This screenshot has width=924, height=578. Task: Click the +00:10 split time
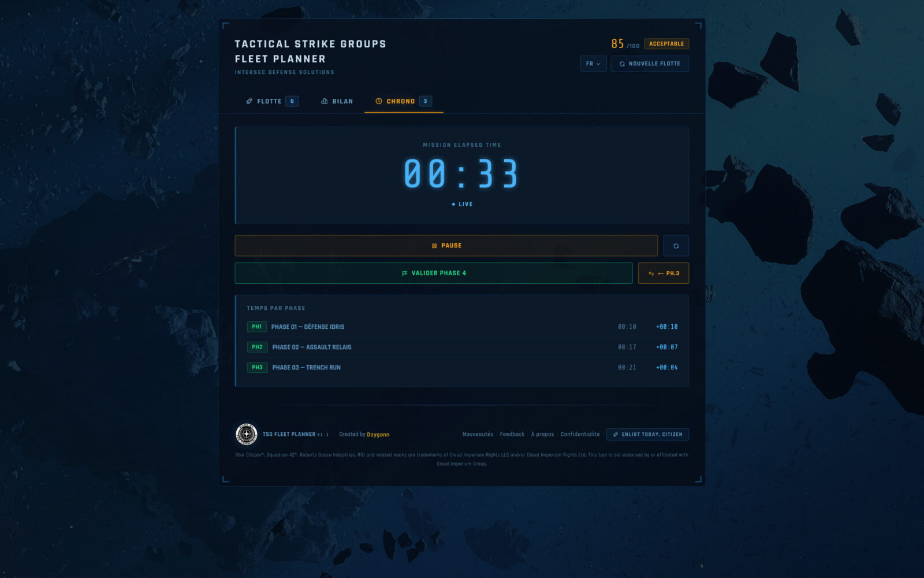667,327
